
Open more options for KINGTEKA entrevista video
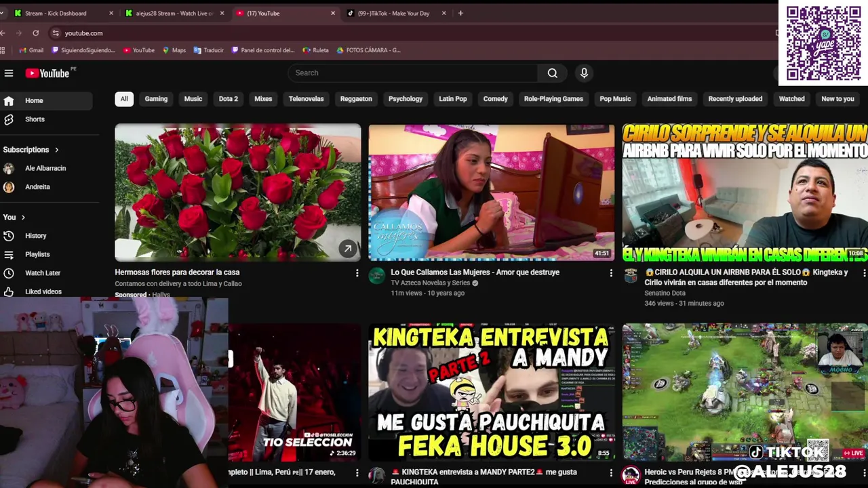click(x=611, y=473)
